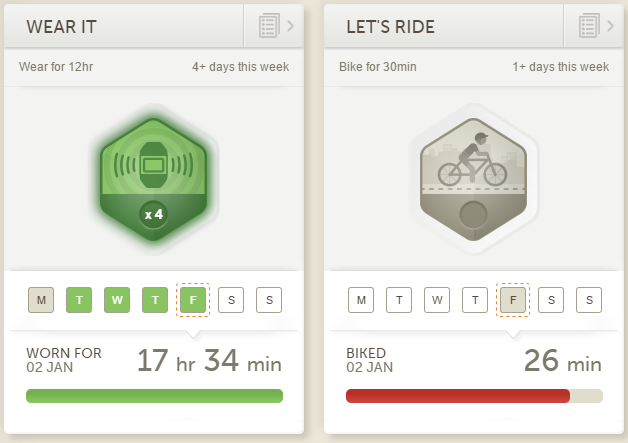The width and height of the screenshot is (628, 443).
Task: Click the green Wear It watch badge
Action: (x=153, y=179)
